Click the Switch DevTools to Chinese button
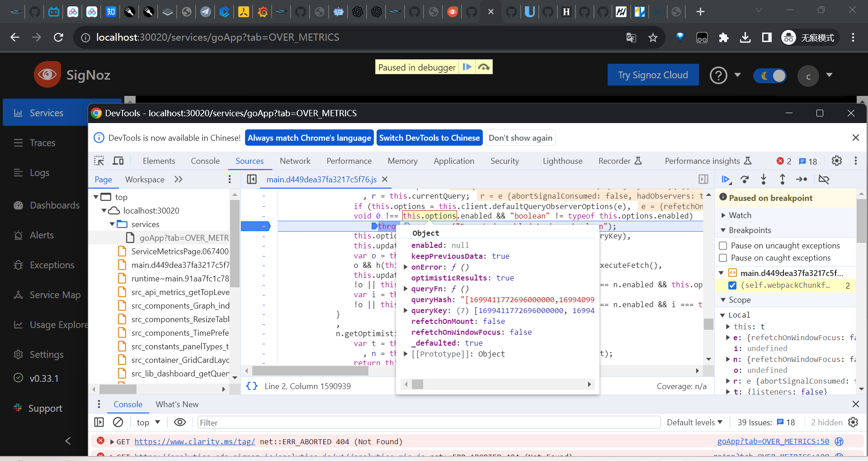This screenshot has height=461, width=868. click(429, 138)
